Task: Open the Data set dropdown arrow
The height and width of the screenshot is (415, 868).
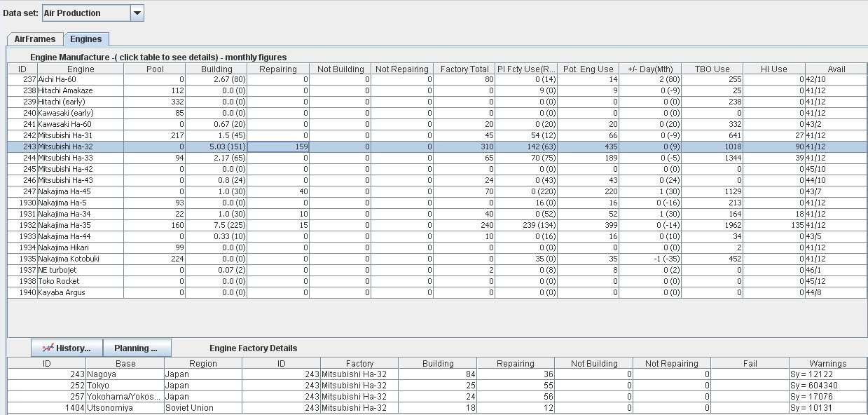Action: click(137, 13)
